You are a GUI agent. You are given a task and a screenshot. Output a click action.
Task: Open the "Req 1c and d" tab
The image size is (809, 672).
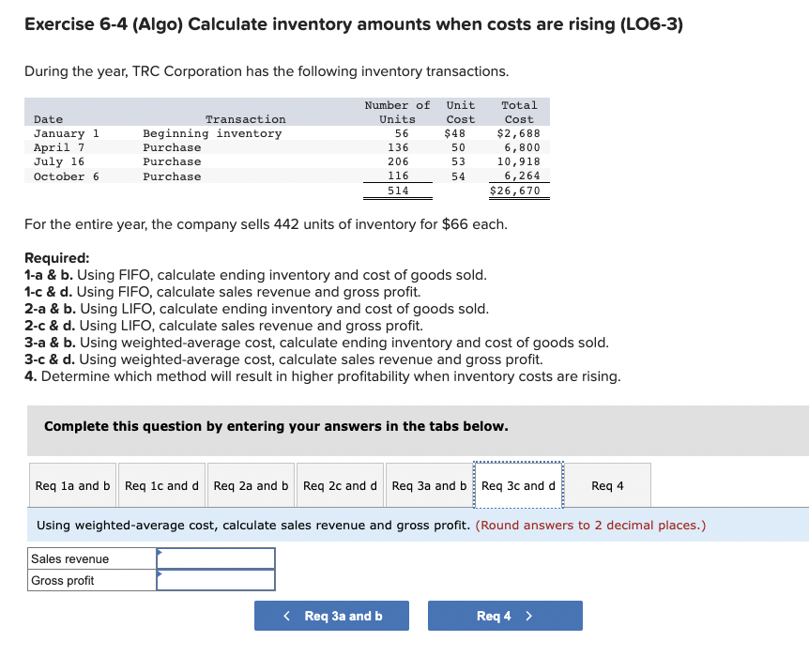pos(160,485)
